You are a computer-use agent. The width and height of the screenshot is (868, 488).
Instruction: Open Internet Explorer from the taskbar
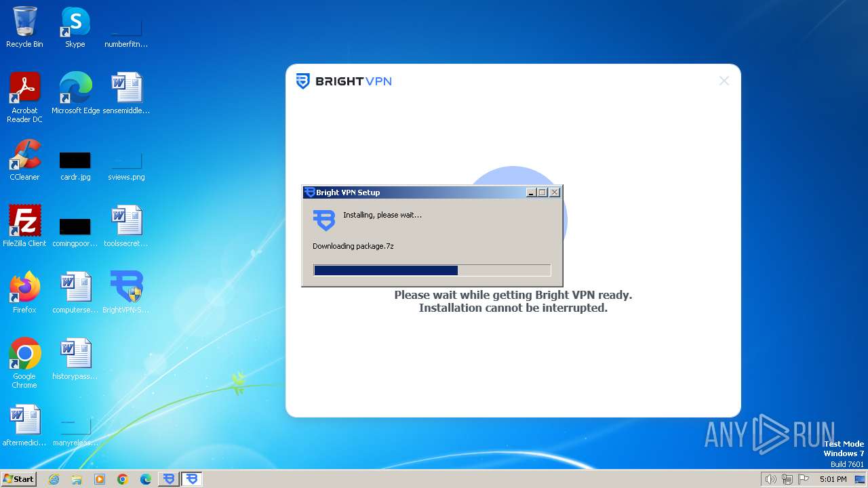54,479
